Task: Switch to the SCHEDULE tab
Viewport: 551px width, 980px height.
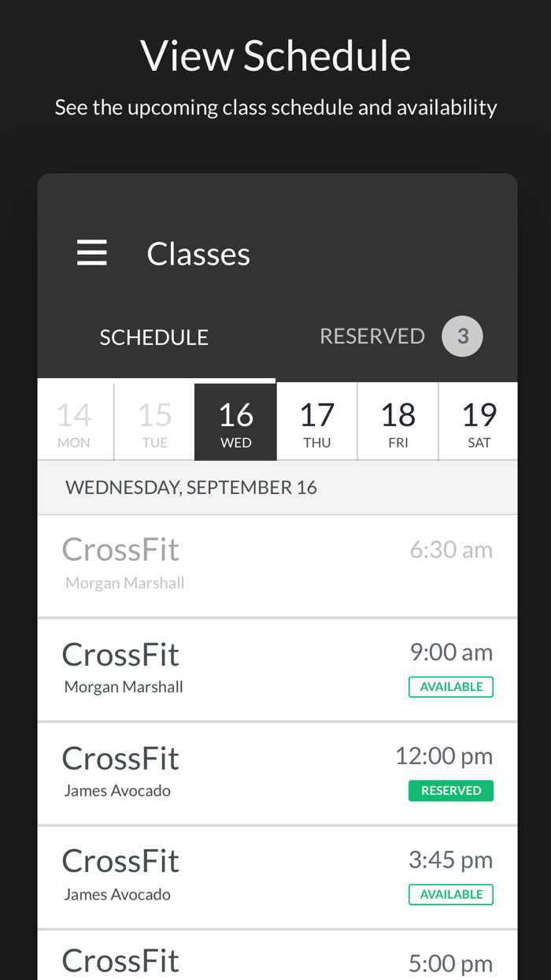Action: (153, 336)
